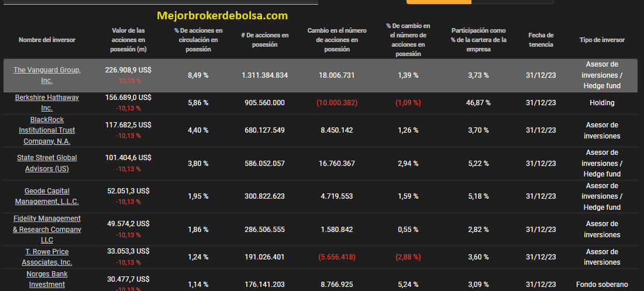
Task: Sort by % De acciones en circulación header
Action: (x=198, y=40)
